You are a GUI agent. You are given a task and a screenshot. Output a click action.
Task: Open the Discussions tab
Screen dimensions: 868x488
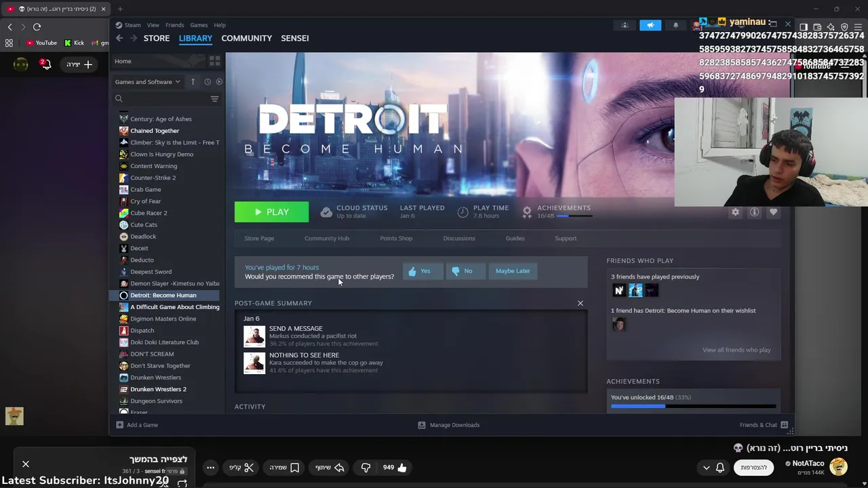pyautogui.click(x=459, y=238)
